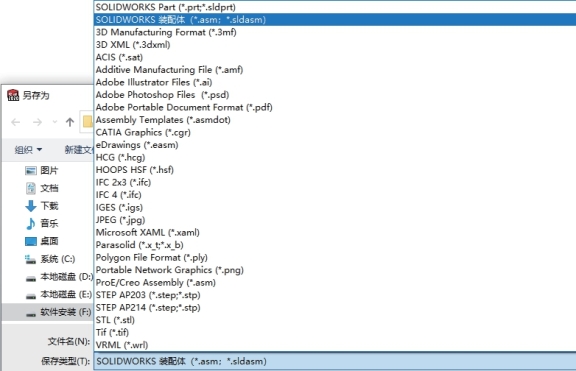Image resolution: width=576 pixels, height=371 pixels.
Task: Pick HCG (*.hcg) file type
Action: (x=335, y=157)
